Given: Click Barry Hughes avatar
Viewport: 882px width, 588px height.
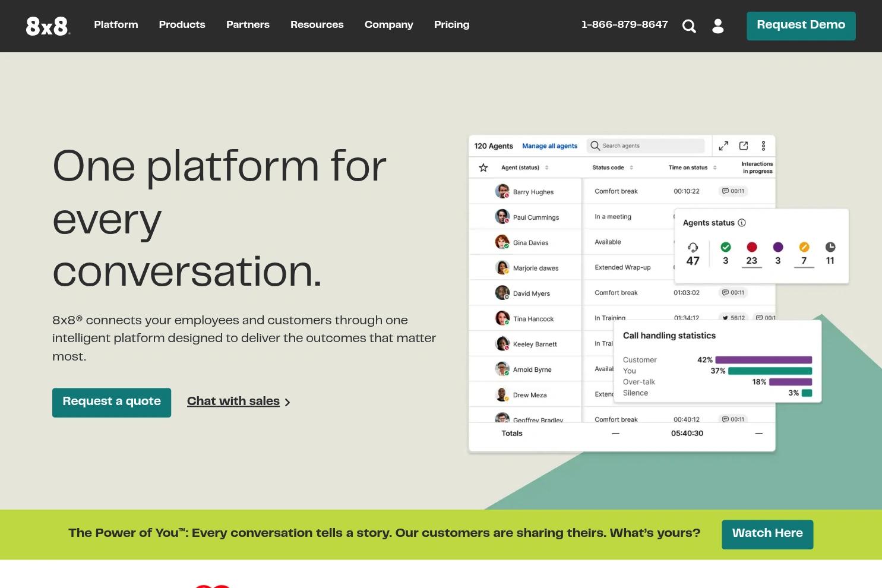Looking at the screenshot, I should 502,191.
